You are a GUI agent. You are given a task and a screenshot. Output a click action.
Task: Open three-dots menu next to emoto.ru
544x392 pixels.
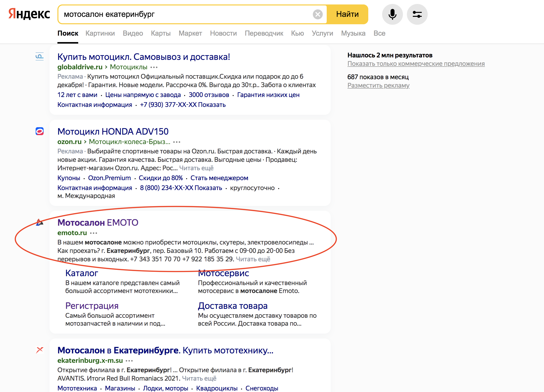[94, 233]
